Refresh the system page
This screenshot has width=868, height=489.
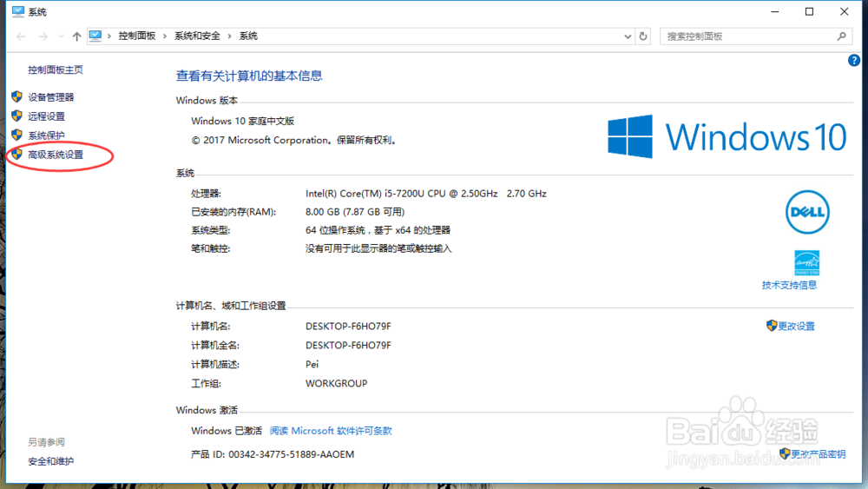(x=642, y=36)
